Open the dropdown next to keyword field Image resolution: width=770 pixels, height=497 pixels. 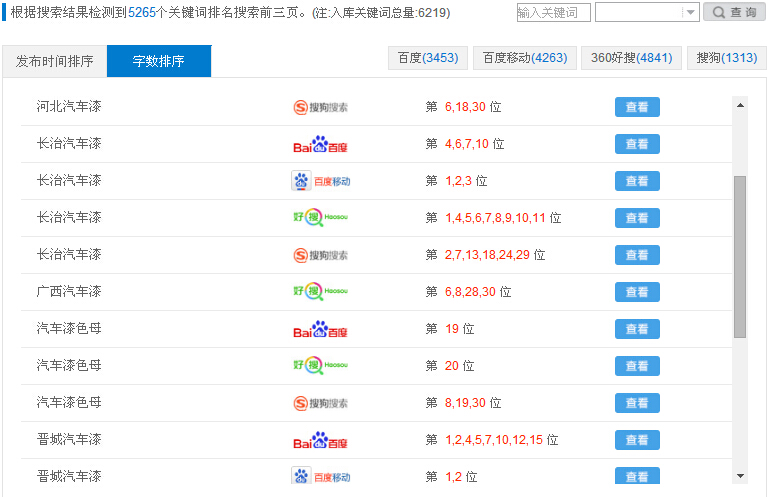tap(647, 12)
